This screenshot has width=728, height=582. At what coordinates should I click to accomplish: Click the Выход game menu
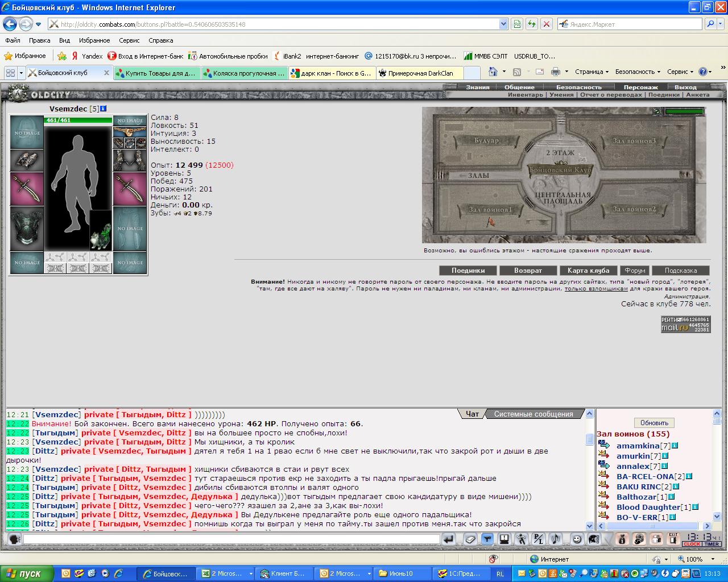[685, 87]
